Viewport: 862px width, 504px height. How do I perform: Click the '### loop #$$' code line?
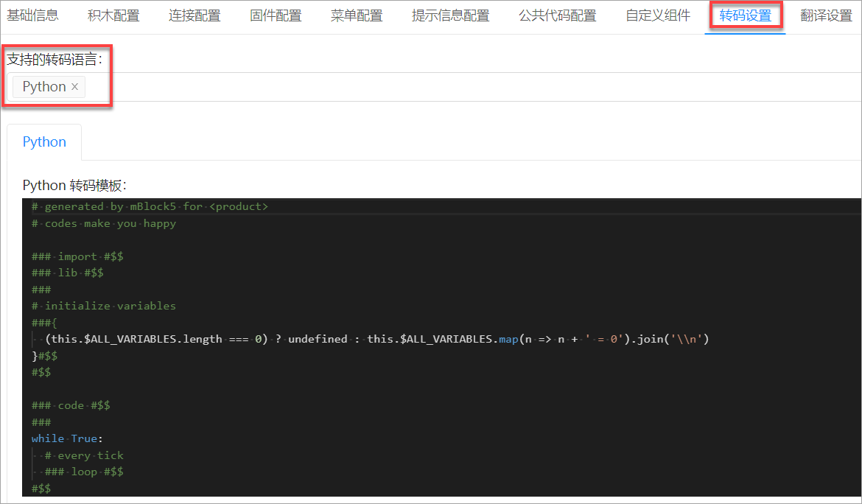[84, 472]
